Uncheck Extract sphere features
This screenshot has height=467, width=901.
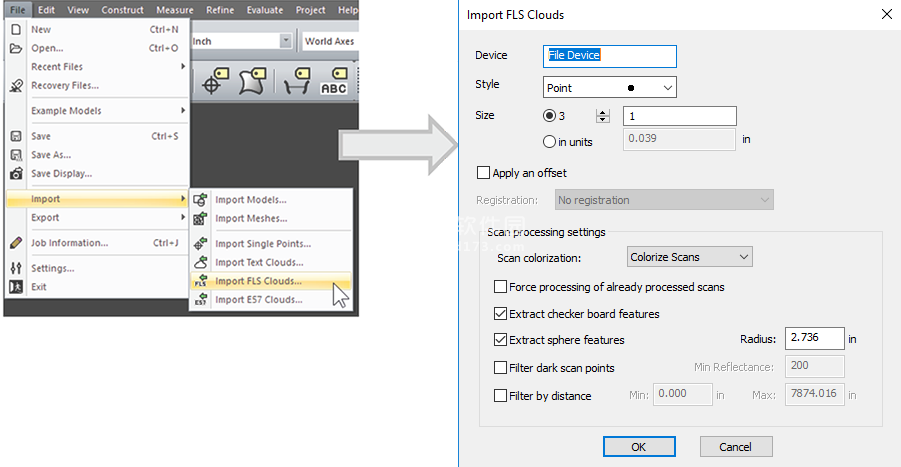click(500, 339)
